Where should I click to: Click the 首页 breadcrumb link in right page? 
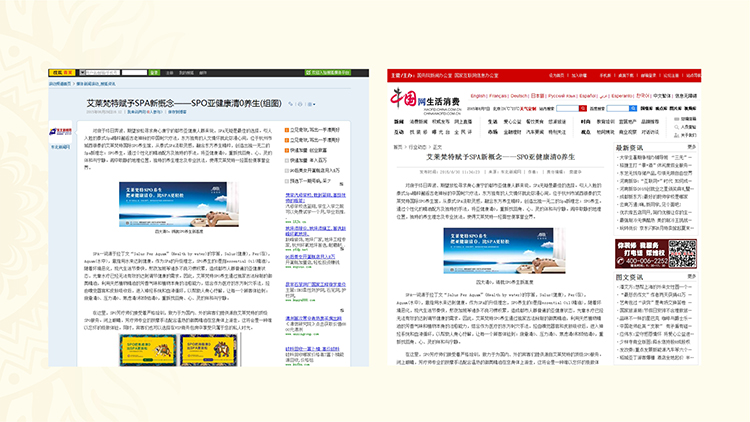pos(397,147)
